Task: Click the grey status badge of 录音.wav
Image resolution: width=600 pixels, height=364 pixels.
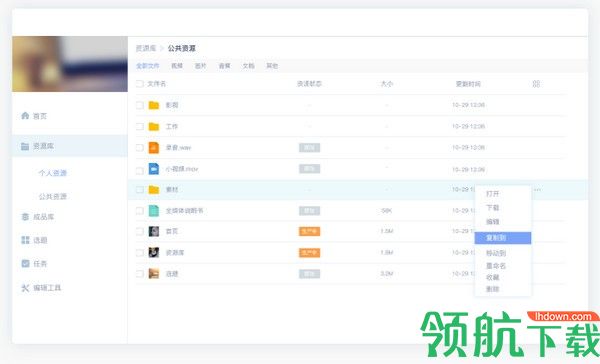Action: click(309, 147)
